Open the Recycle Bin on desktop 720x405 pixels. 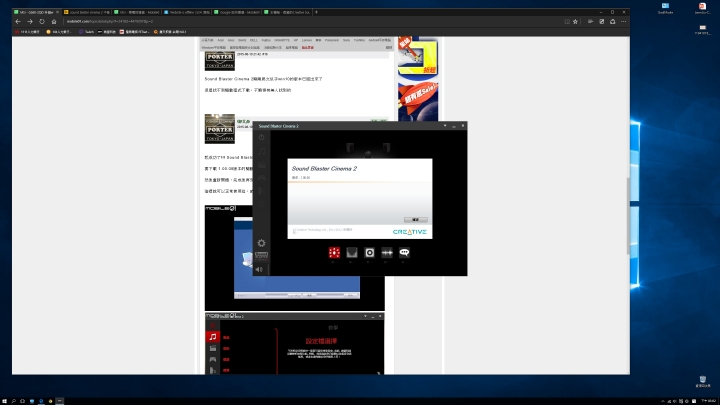(x=703, y=382)
